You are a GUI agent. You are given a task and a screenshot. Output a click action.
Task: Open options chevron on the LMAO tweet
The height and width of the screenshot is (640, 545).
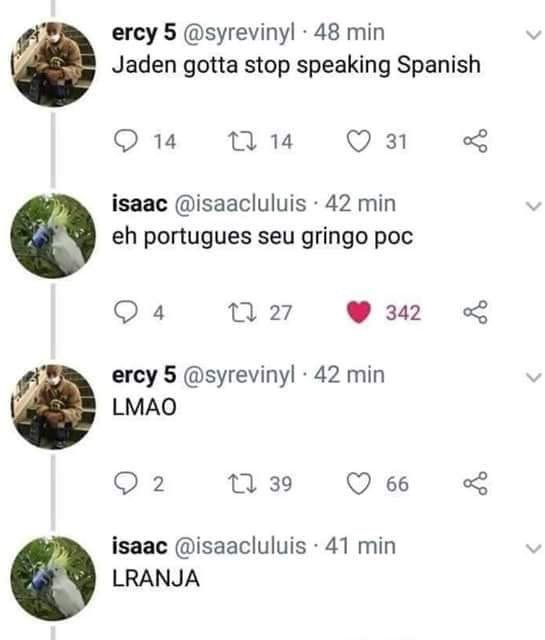(533, 377)
